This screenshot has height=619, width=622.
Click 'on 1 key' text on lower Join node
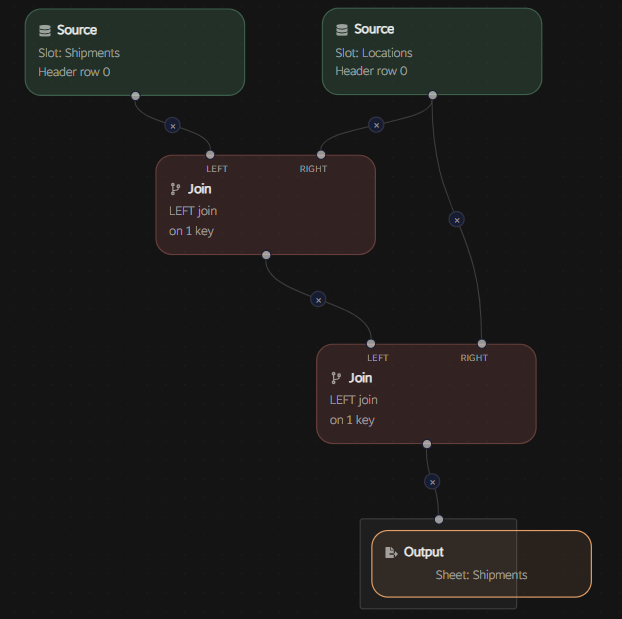point(352,420)
